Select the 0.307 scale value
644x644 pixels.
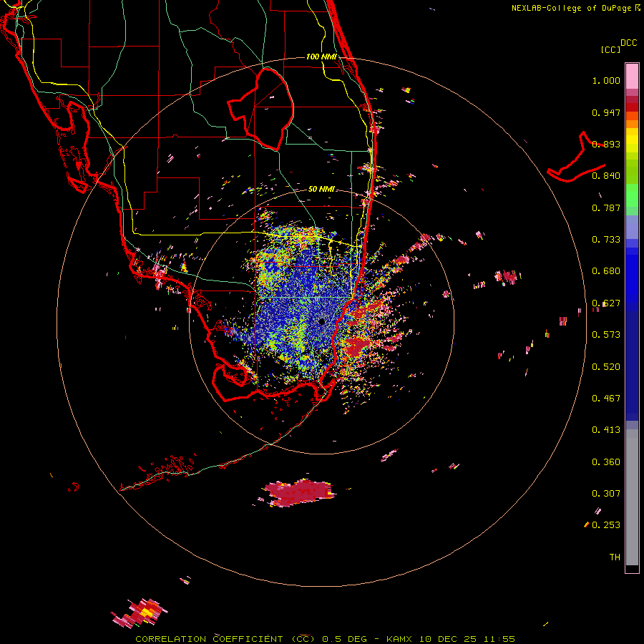pyautogui.click(x=606, y=494)
